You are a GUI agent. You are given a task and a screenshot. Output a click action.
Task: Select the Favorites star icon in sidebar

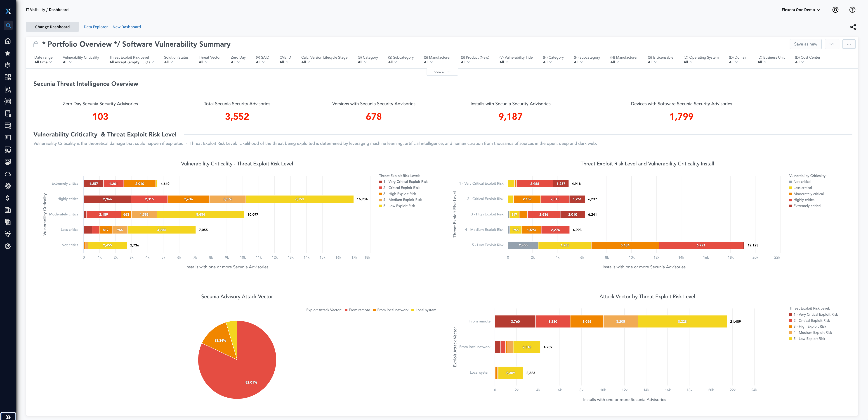coord(8,53)
